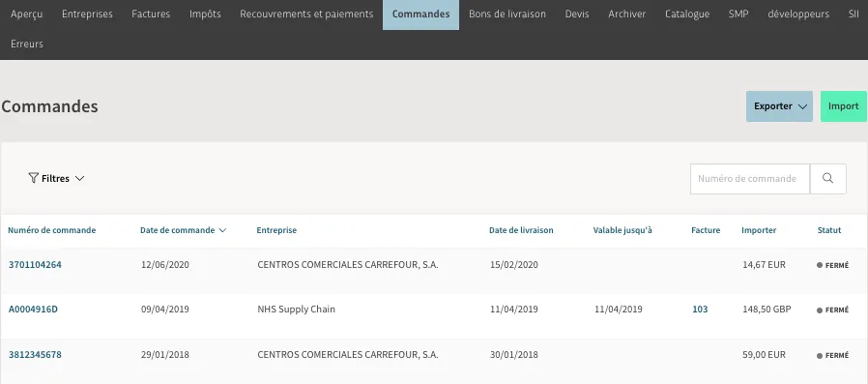Viewport: 868px width, 384px height.
Task: Sort by Date de livraison column
Action: click(x=521, y=230)
